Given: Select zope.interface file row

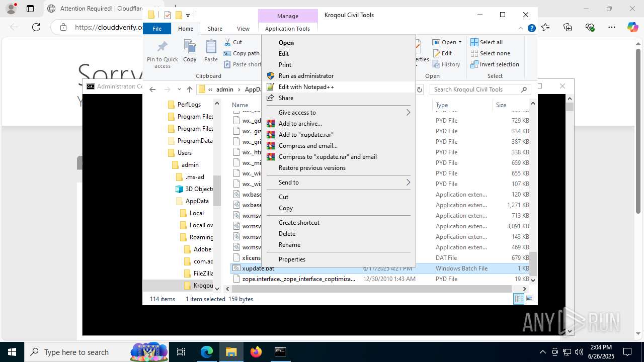Looking at the screenshot, I should point(380,279).
